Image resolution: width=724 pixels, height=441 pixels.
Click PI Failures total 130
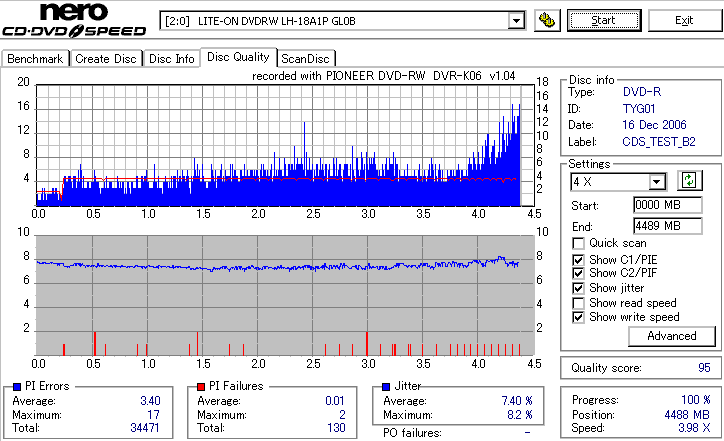pyautogui.click(x=337, y=428)
